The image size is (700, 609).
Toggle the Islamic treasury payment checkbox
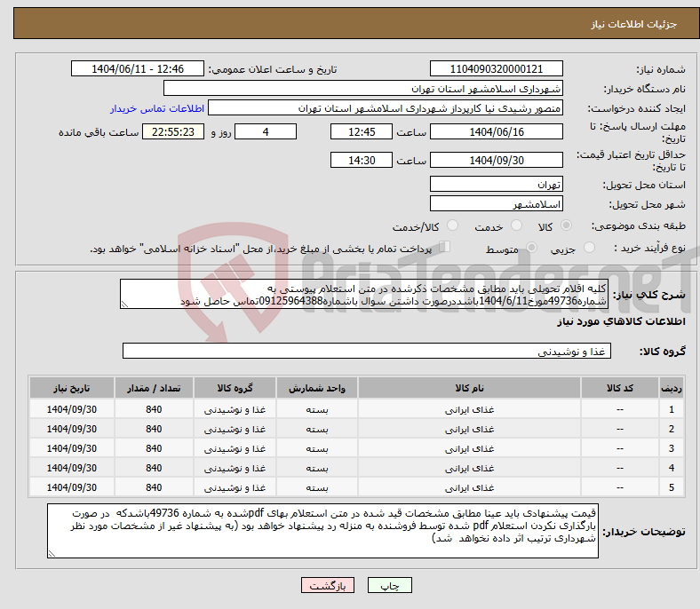point(445,248)
